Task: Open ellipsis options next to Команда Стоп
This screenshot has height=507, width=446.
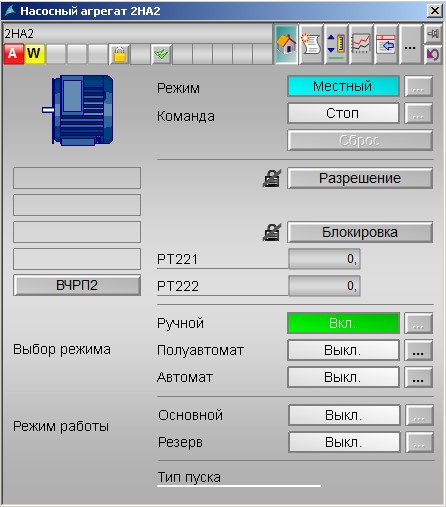Action: click(418, 113)
